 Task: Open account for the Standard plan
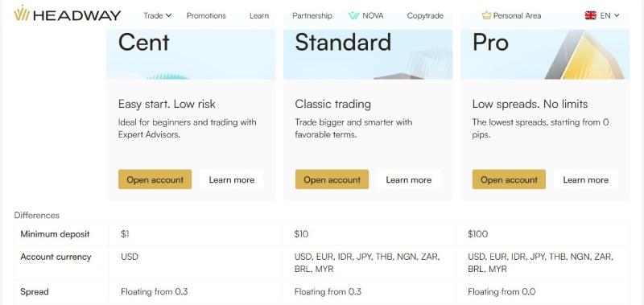(x=332, y=179)
